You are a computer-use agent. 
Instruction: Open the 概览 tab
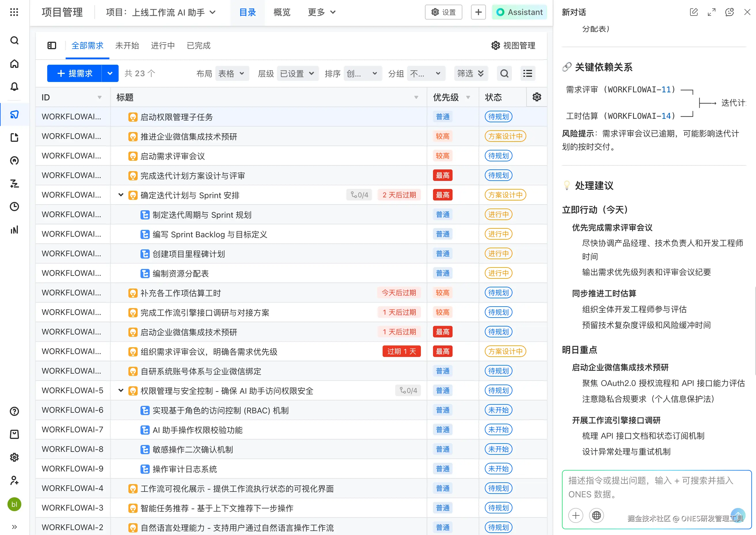282,12
